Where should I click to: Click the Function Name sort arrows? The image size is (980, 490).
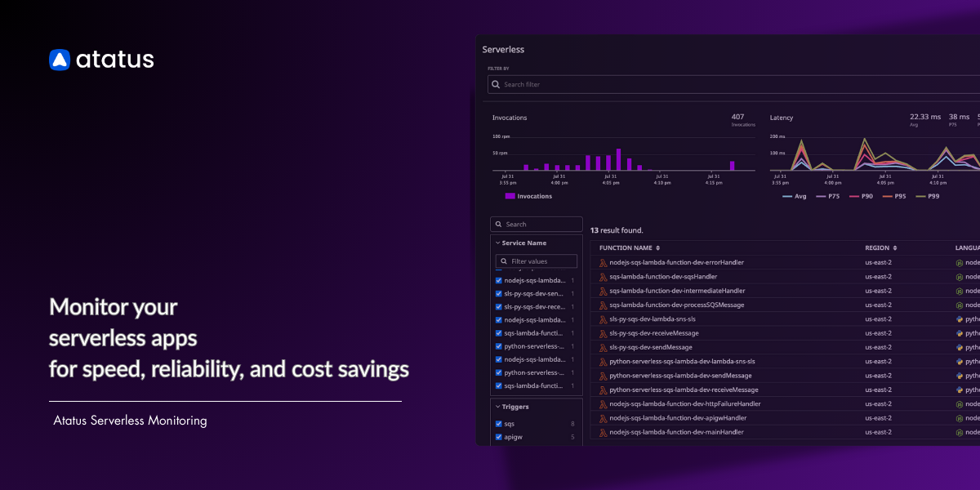pyautogui.click(x=657, y=247)
